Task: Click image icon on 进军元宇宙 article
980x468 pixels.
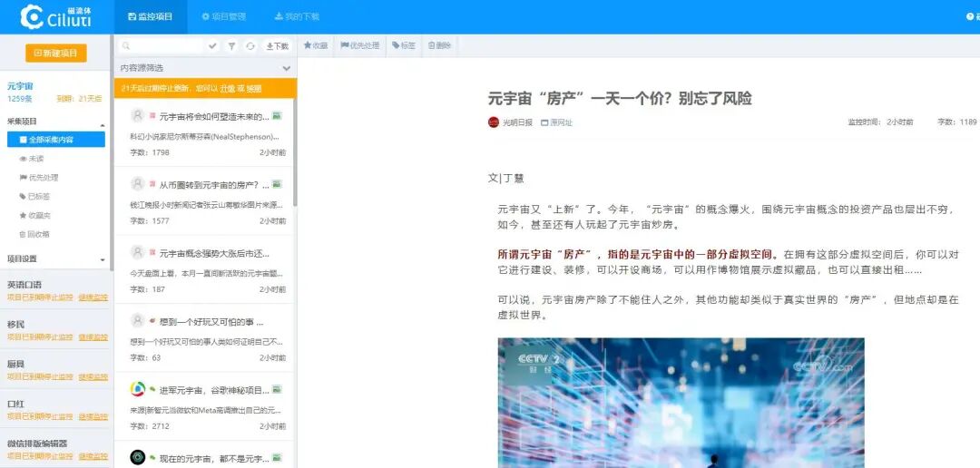Action: point(277,389)
